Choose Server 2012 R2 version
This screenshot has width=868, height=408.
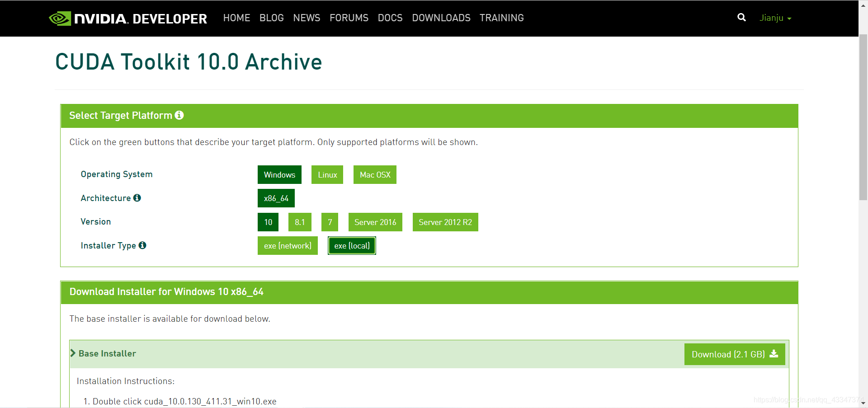445,222
